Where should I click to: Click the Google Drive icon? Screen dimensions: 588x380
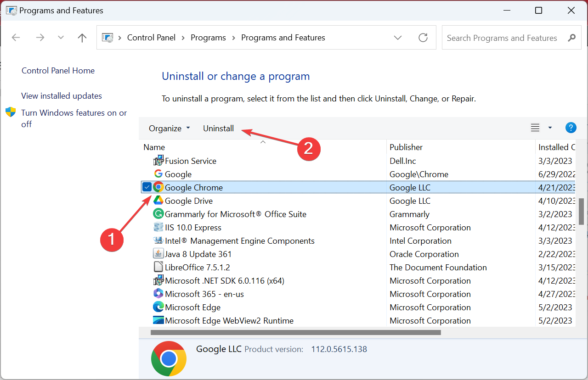[158, 201]
